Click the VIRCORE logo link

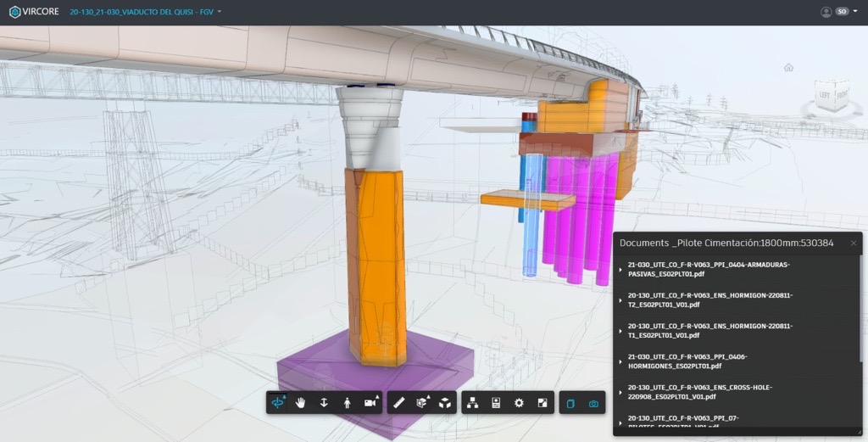click(x=35, y=12)
